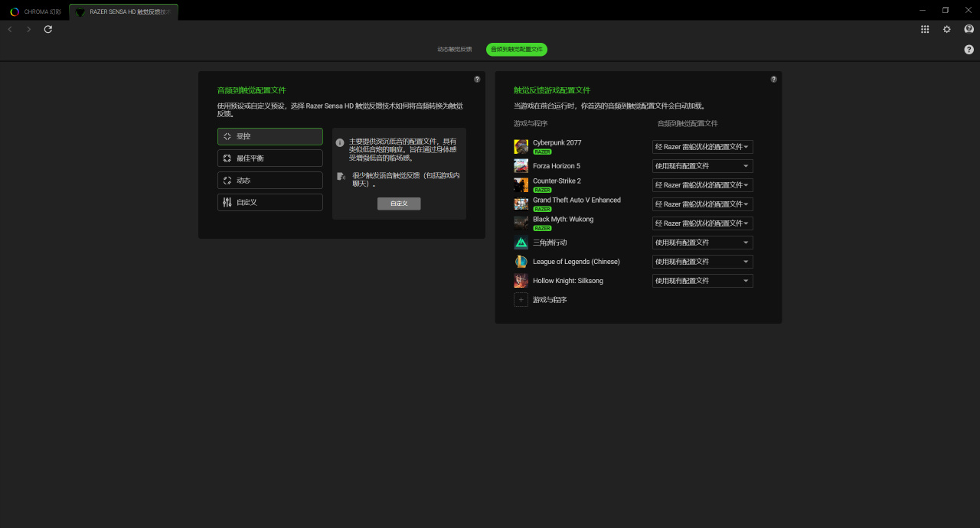Click the voice haptics icon beside 很少触发语音触觉反馈
This screenshot has height=528, width=980.
point(341,176)
